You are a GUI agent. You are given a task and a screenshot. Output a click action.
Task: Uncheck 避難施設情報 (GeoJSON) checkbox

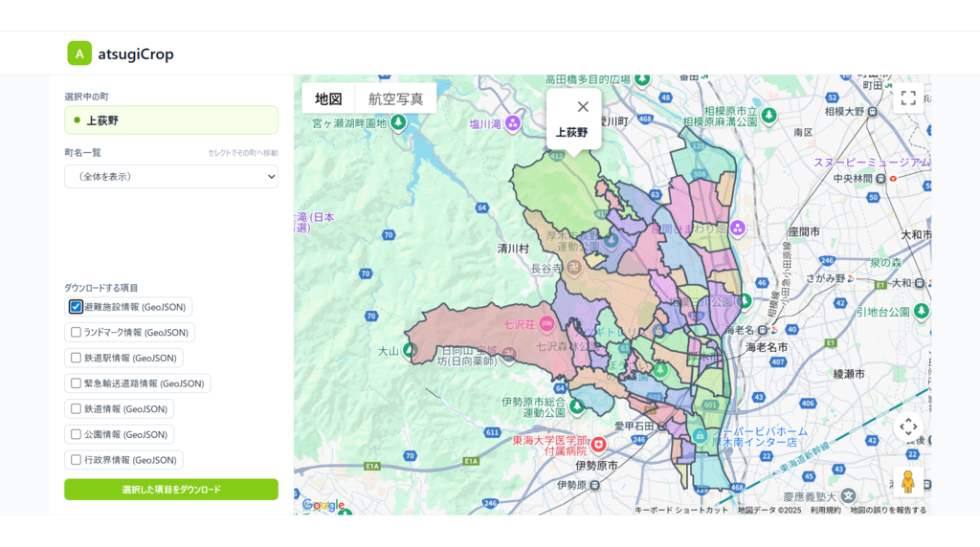pos(76,307)
